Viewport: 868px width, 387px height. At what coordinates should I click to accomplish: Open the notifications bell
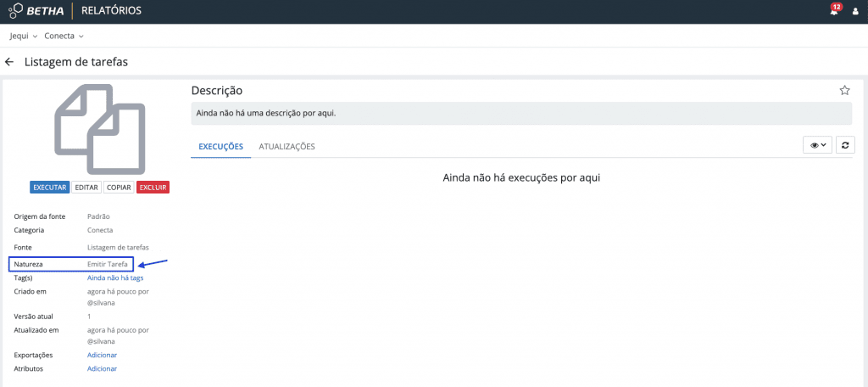[x=834, y=11]
